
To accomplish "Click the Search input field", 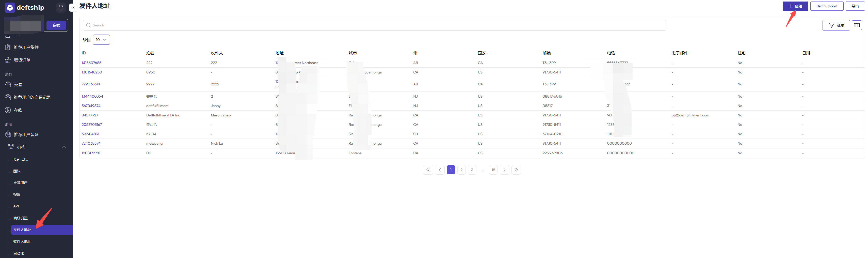I will [374, 25].
